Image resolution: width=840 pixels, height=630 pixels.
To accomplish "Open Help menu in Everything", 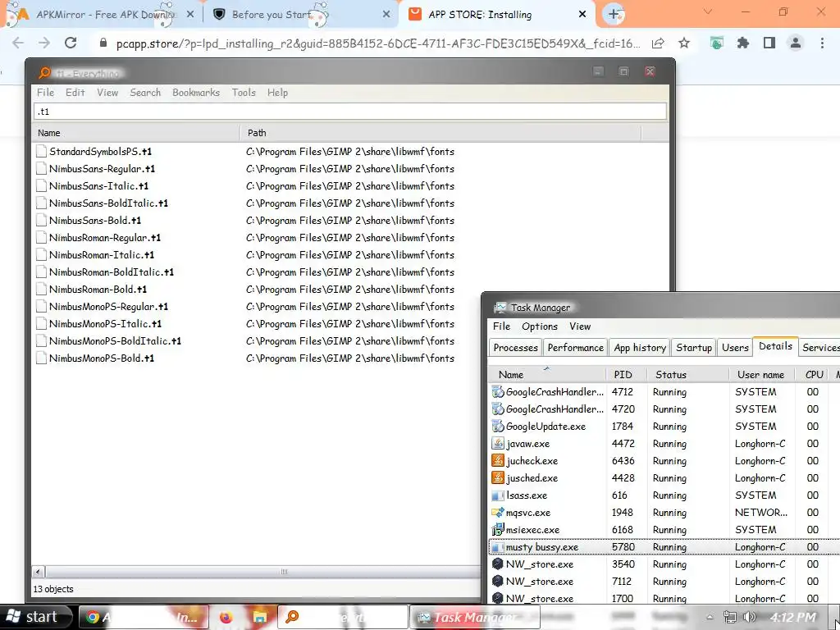I will (x=277, y=93).
